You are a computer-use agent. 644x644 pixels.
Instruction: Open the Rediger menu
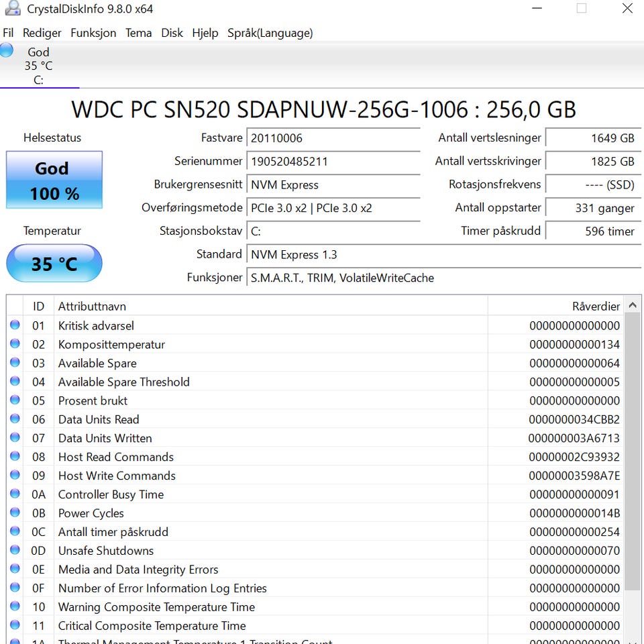[x=42, y=33]
